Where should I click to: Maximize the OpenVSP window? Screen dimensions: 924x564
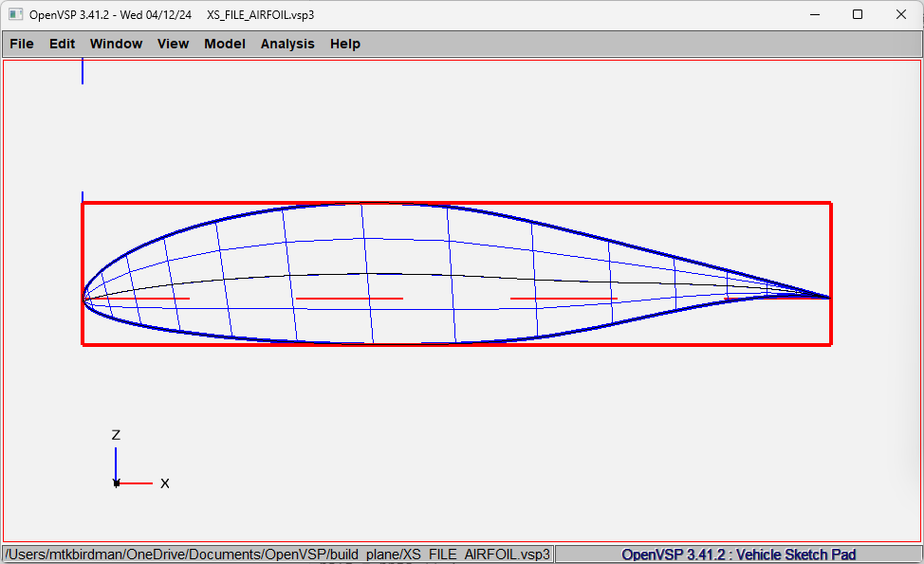coord(858,15)
